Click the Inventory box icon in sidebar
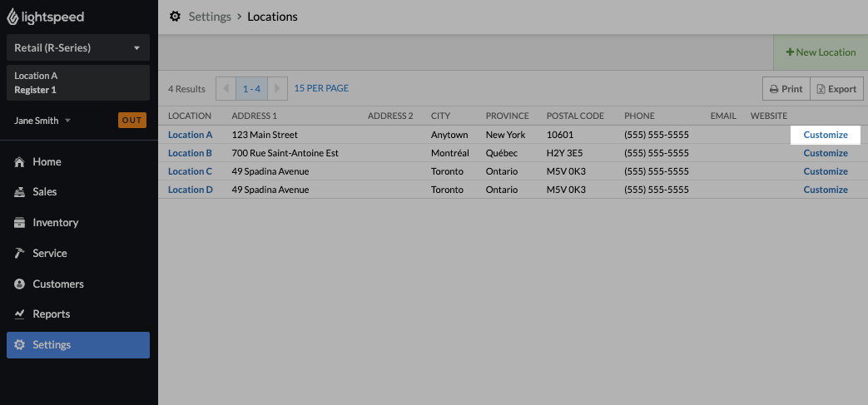Image resolution: width=868 pixels, height=405 pixels. click(19, 223)
